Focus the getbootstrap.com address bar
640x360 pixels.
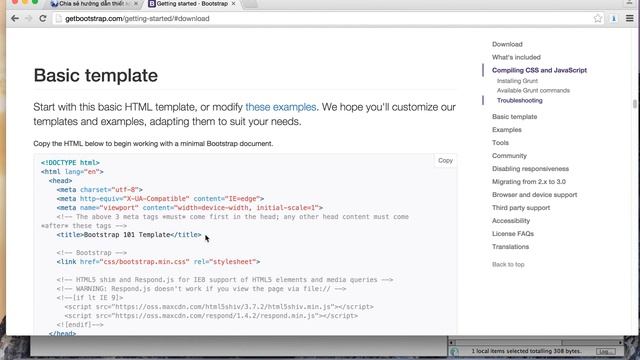(327, 18)
